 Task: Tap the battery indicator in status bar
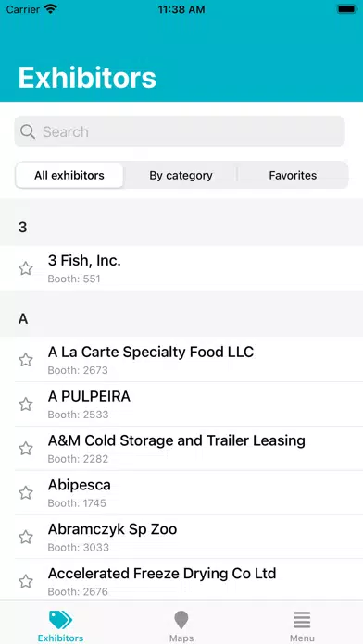[346, 9]
